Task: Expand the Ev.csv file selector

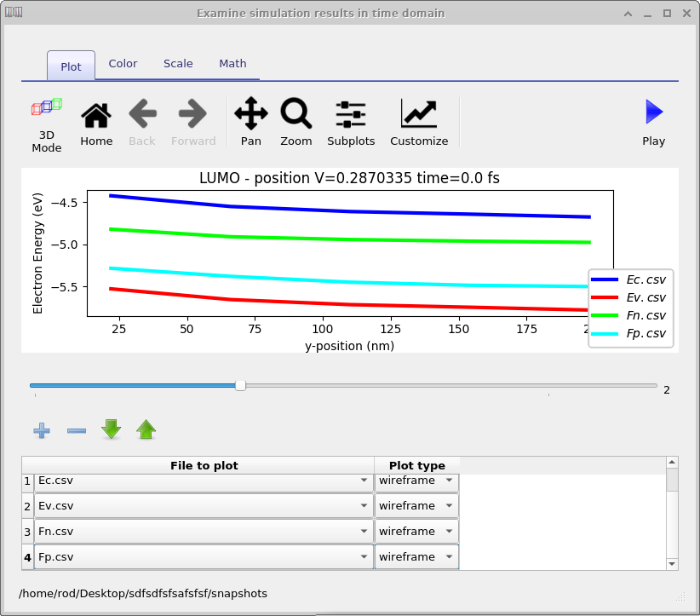Action: 203,506
